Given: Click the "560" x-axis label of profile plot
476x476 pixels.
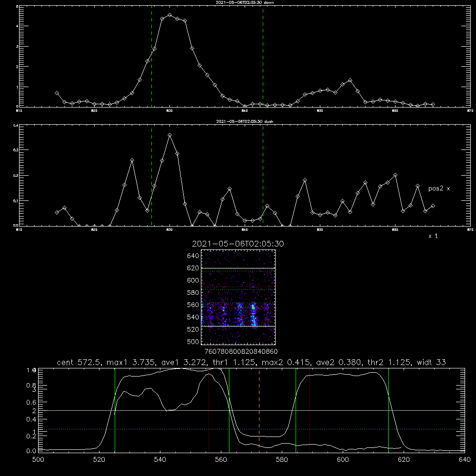Looking at the screenshot, I should click(221, 460).
